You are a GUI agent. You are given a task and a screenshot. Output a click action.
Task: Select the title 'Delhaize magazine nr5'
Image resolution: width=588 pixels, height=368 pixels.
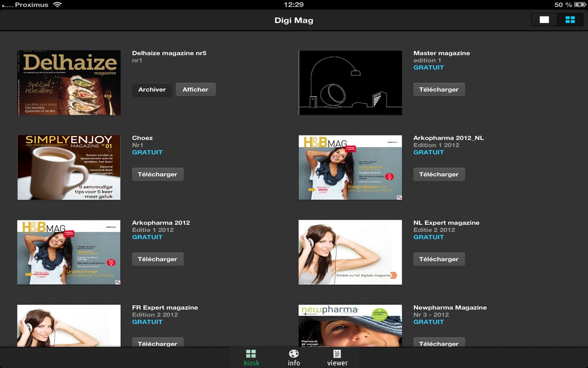pos(169,53)
